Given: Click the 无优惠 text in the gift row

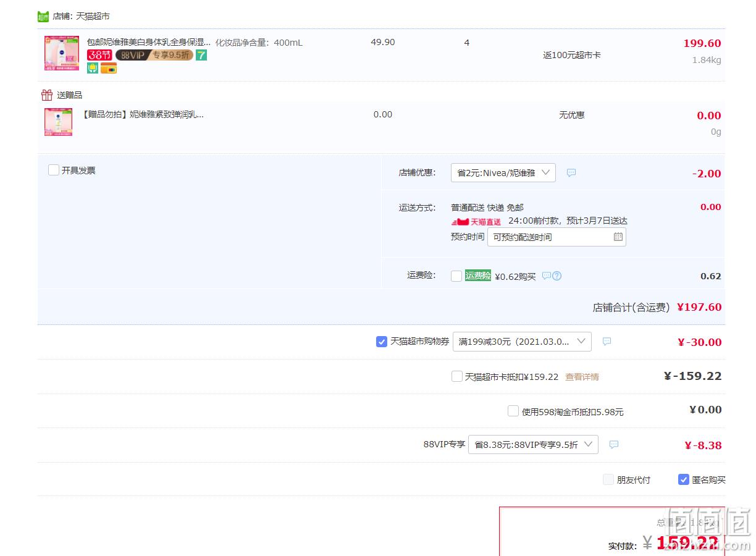Looking at the screenshot, I should point(572,115).
